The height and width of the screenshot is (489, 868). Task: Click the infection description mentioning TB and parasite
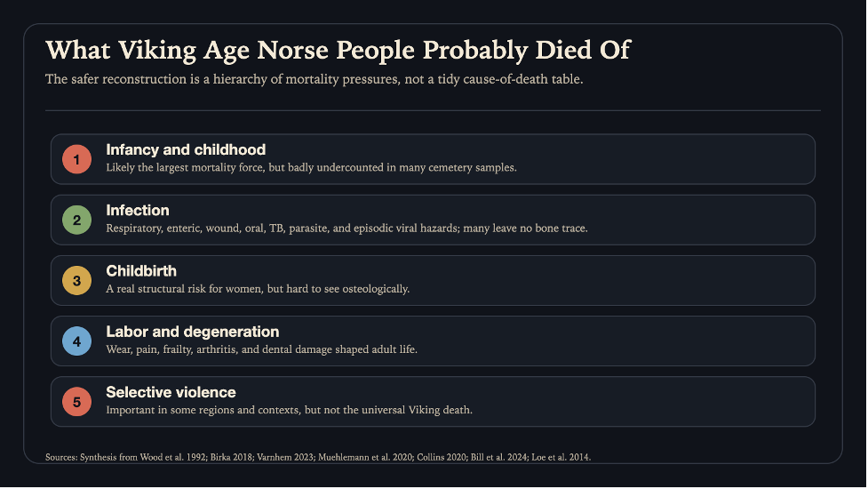click(x=346, y=228)
